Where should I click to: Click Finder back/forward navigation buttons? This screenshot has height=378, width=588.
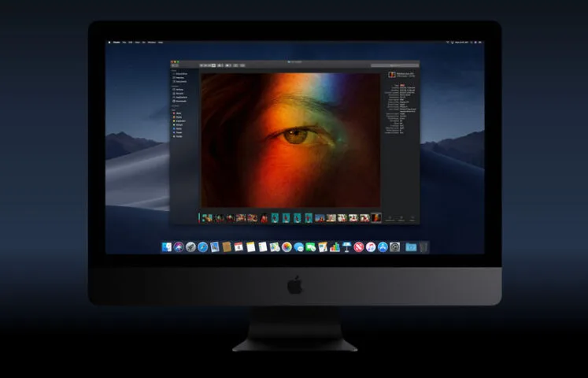175,65
